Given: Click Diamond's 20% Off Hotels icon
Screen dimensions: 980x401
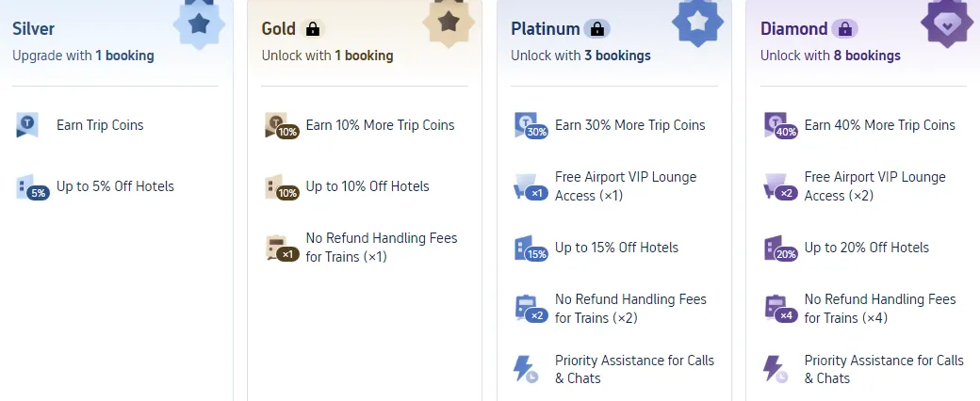Looking at the screenshot, I should point(778,249).
